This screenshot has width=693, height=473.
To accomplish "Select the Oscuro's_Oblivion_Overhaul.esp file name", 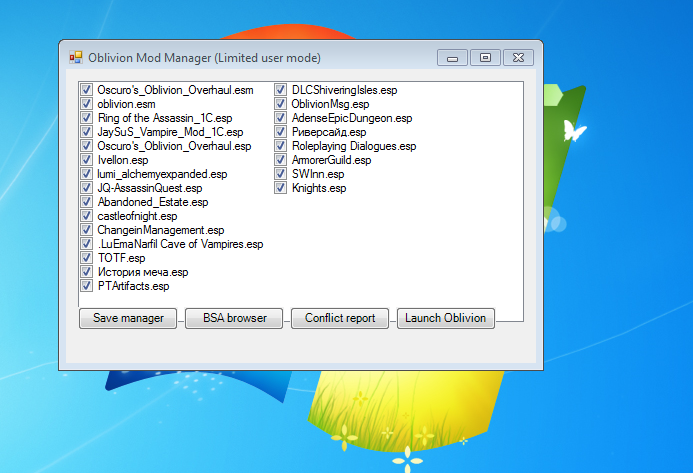I will (174, 146).
